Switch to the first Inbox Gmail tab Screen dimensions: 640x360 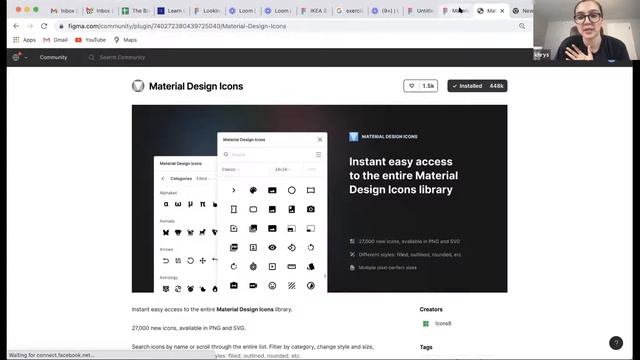point(63,11)
